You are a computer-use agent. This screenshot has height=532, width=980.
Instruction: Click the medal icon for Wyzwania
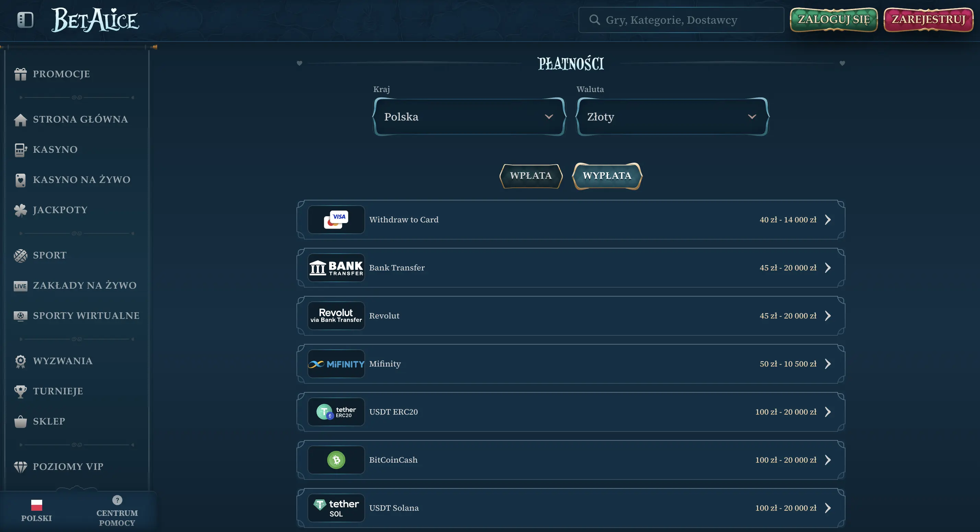[21, 361]
